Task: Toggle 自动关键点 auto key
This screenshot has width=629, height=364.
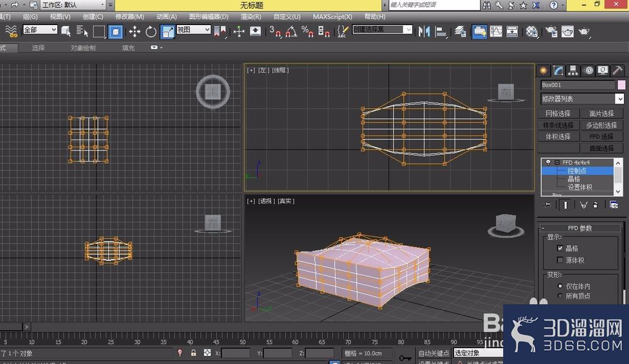Action: pyautogui.click(x=433, y=353)
